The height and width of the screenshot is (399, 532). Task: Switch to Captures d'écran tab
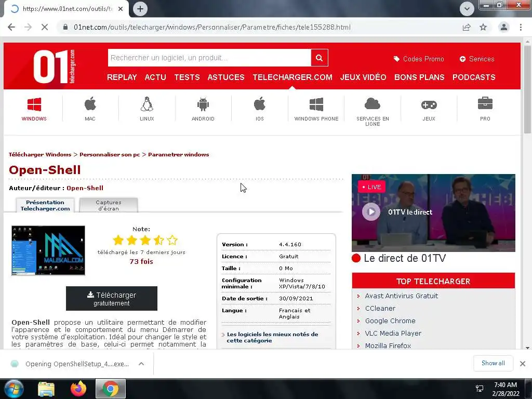[109, 205]
